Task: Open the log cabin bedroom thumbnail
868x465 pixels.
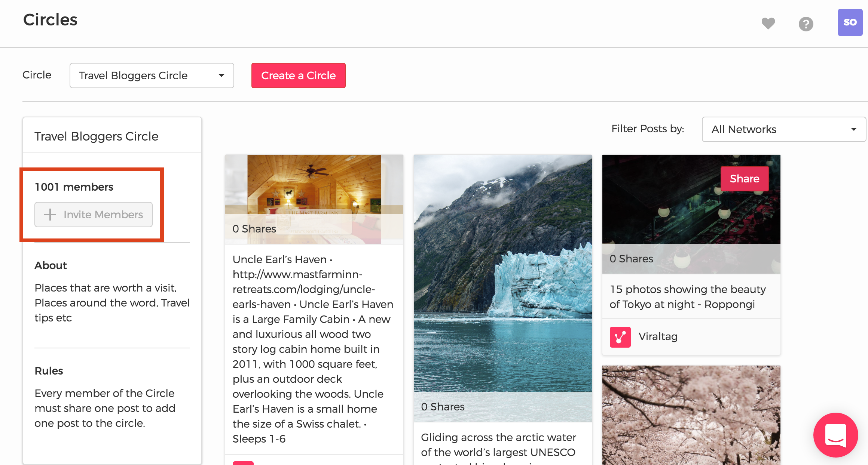Action: pos(314,199)
